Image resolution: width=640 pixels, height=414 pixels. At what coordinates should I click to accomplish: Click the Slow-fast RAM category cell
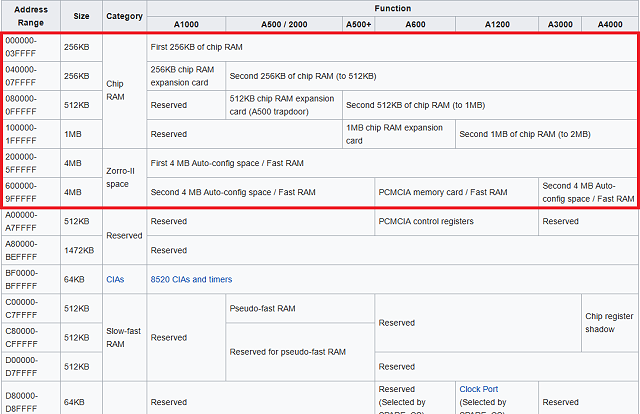124,337
